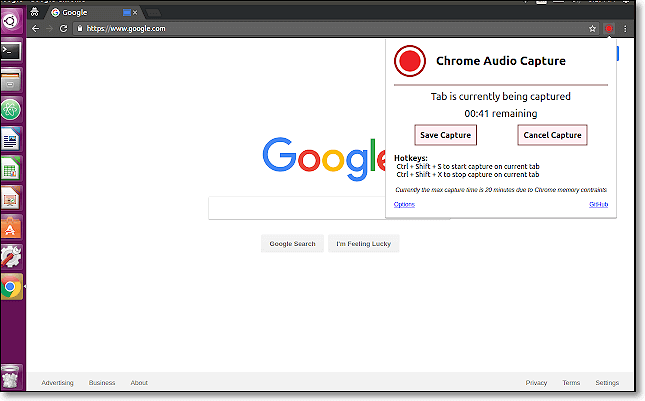Open the Chrome three-dot menu

coord(624,28)
